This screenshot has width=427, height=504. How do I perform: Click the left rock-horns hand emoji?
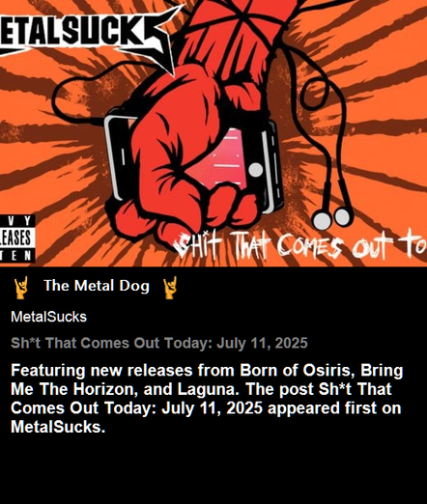[x=21, y=288]
